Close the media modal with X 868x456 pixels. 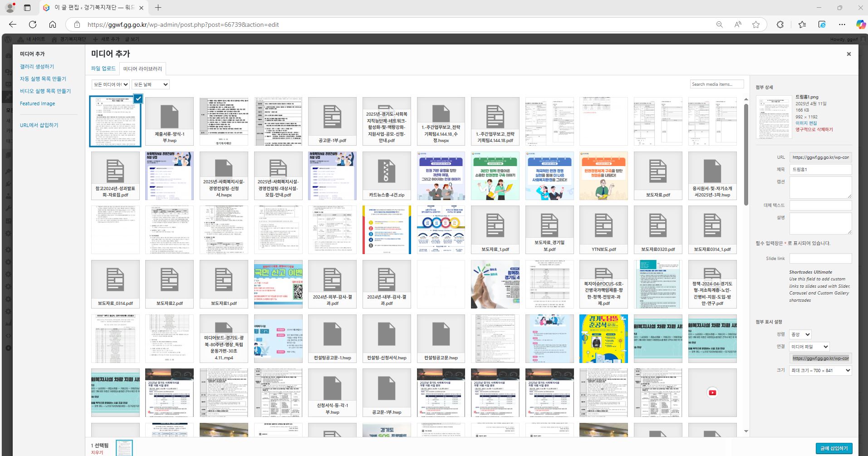[848, 54]
